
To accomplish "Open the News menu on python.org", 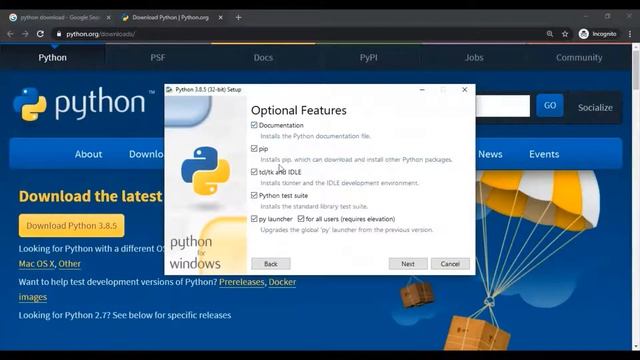I will click(490, 154).
